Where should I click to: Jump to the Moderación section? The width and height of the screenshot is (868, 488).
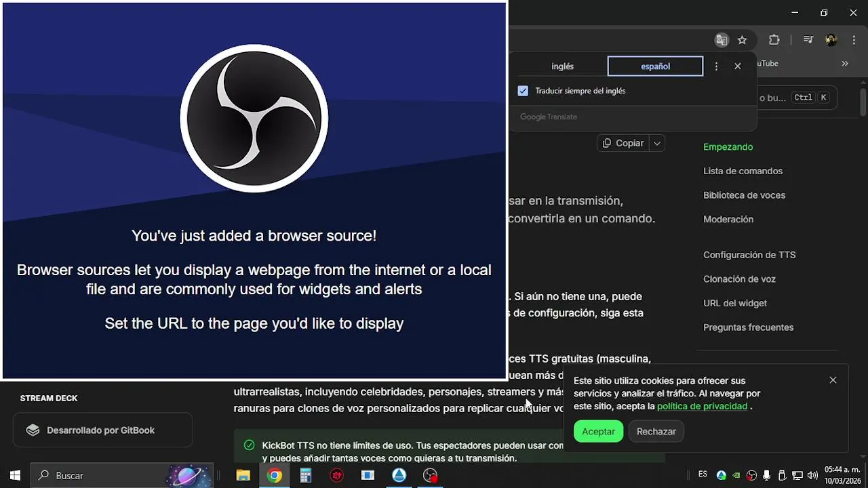click(x=728, y=220)
